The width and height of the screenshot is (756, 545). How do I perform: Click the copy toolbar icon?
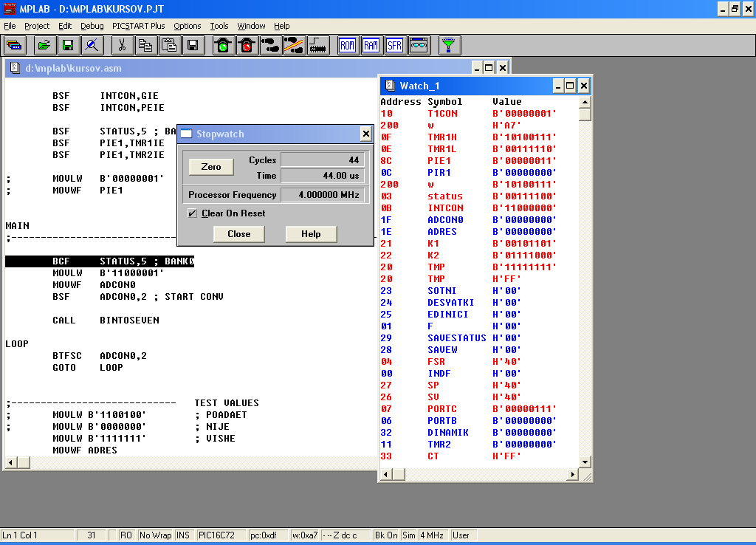click(x=145, y=46)
